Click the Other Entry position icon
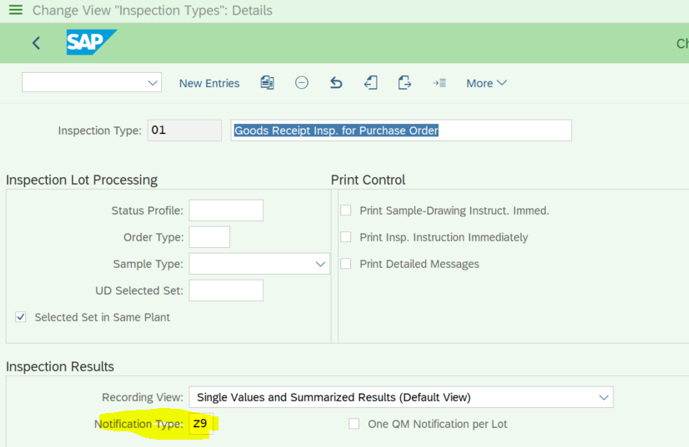This screenshot has width=689, height=447. click(439, 83)
